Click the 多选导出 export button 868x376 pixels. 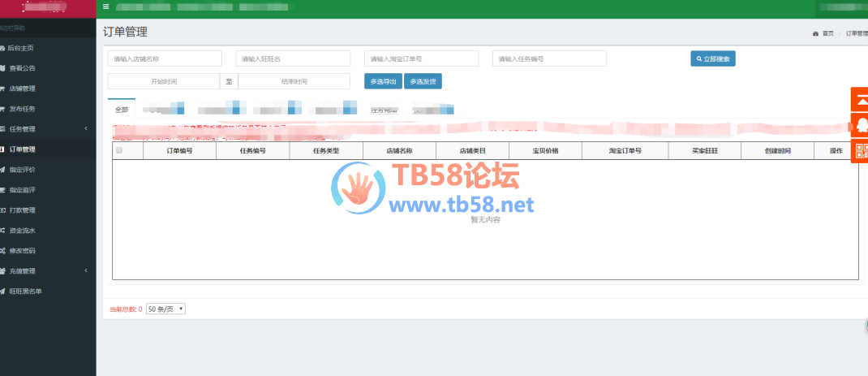point(383,81)
